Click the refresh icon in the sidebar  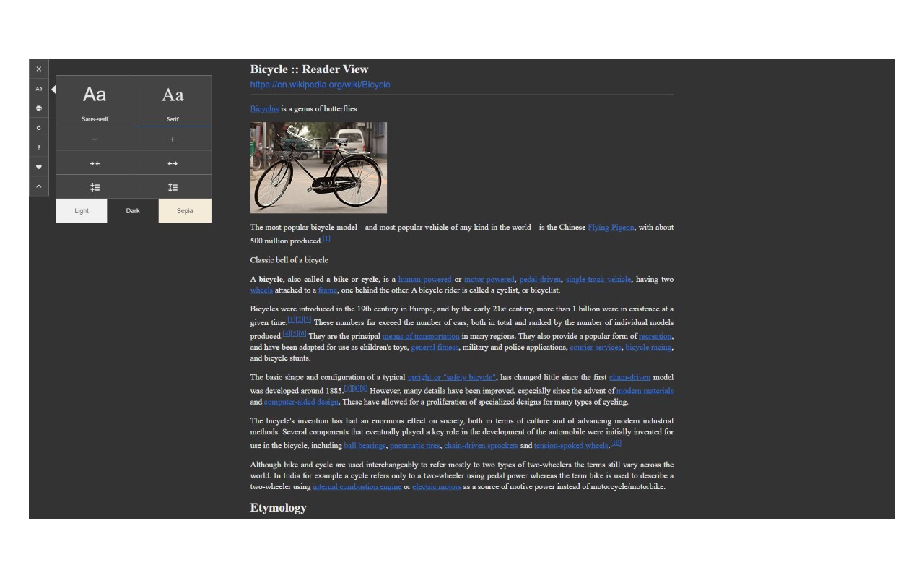[39, 128]
